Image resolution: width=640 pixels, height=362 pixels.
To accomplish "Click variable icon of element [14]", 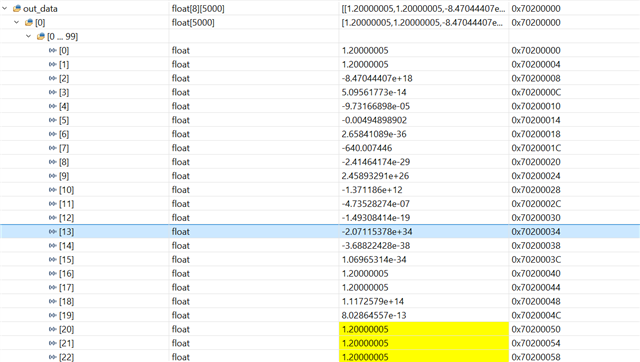I will 52,245.
